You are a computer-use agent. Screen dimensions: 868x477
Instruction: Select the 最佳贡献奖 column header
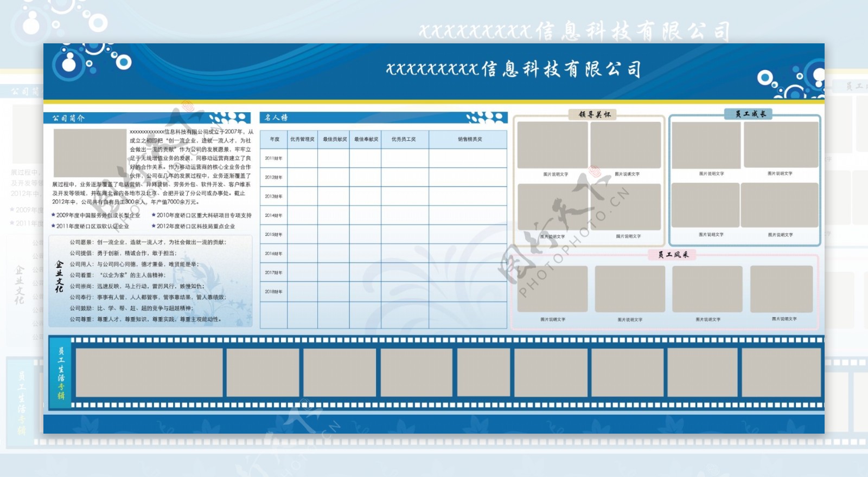point(335,139)
